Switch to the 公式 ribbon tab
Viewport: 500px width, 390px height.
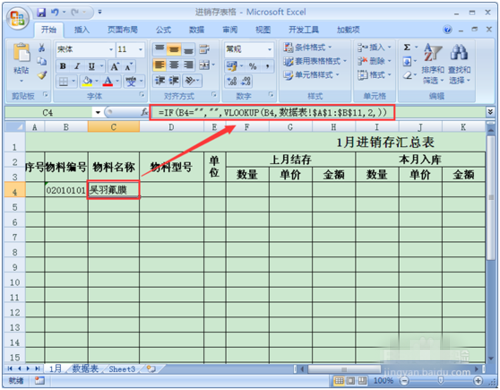coord(163,30)
